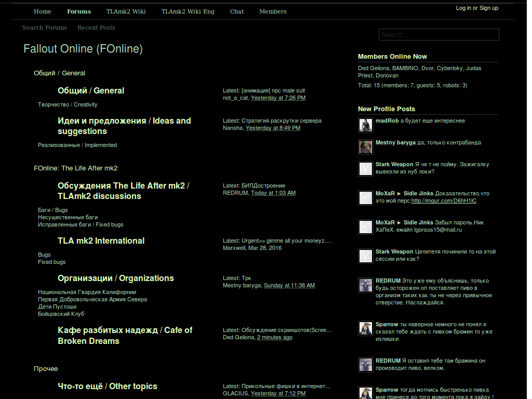Open latest thread Трк
Image resolution: width=532 pixels, height=399 pixels.
tap(246, 278)
